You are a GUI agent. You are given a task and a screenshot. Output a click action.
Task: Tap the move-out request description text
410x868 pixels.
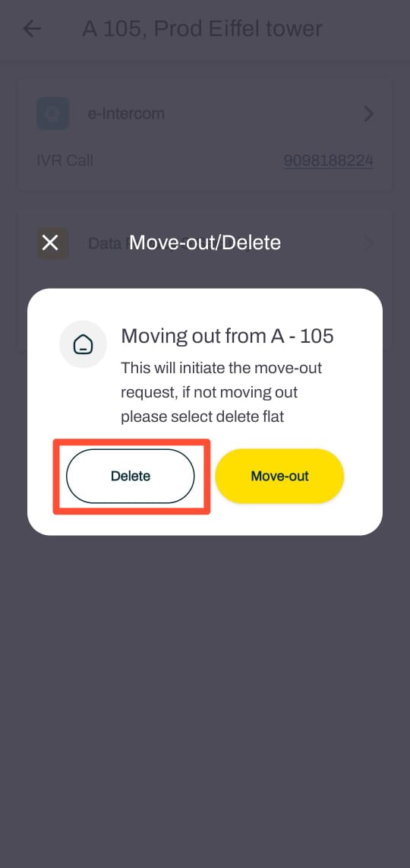tap(221, 392)
